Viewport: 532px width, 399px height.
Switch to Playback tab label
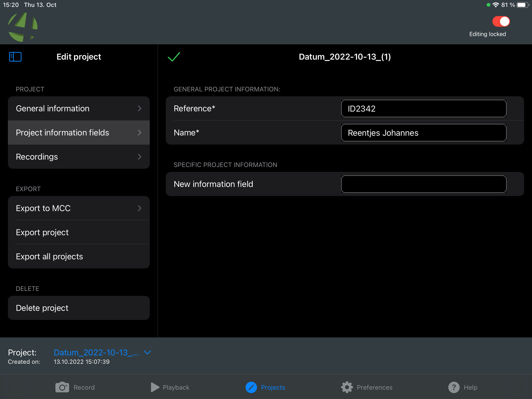point(176,387)
